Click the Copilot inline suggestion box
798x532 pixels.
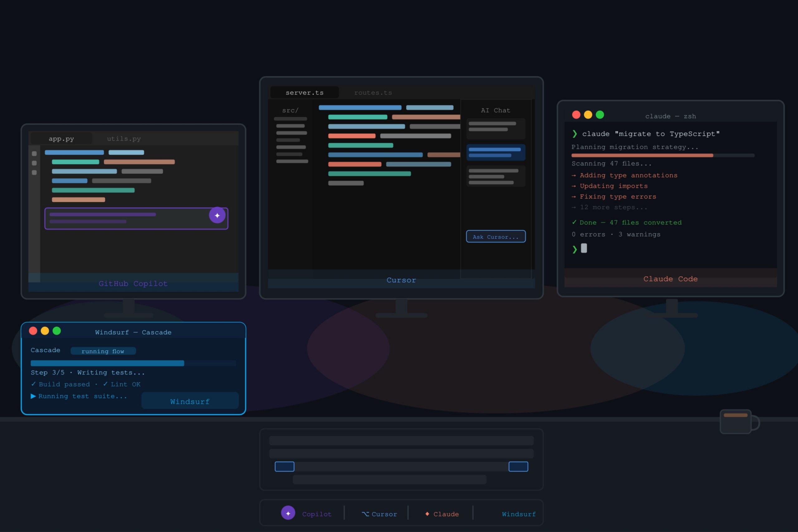(x=136, y=218)
